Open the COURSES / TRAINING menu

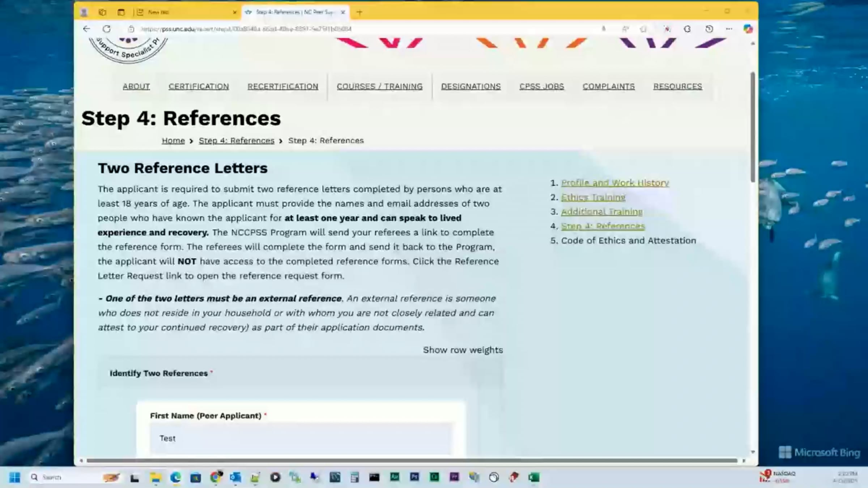380,86
